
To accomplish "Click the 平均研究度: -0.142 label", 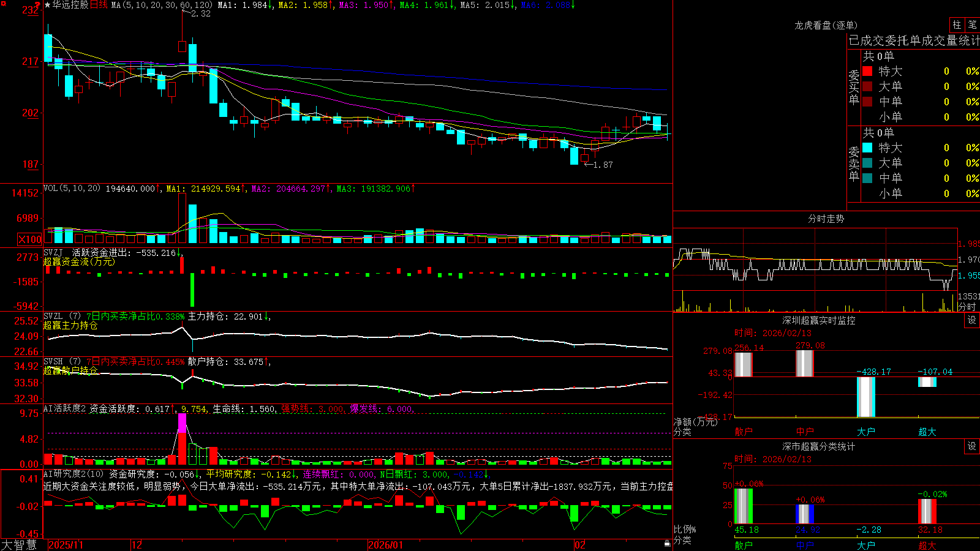I will 251,474.
